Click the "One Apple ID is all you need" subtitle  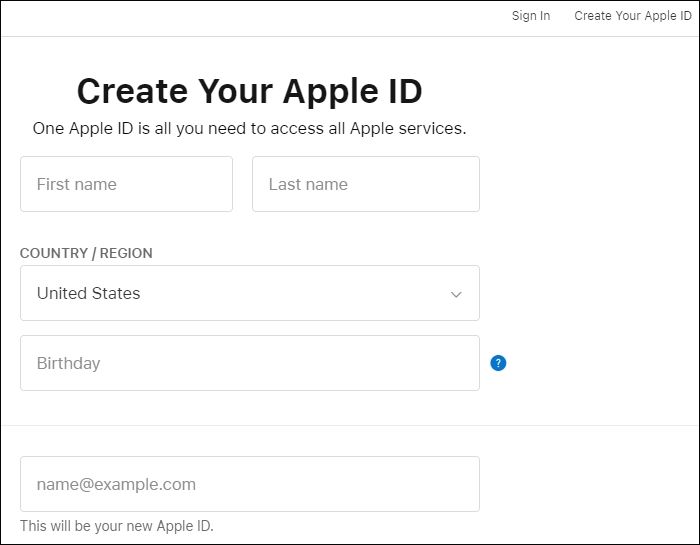click(249, 128)
